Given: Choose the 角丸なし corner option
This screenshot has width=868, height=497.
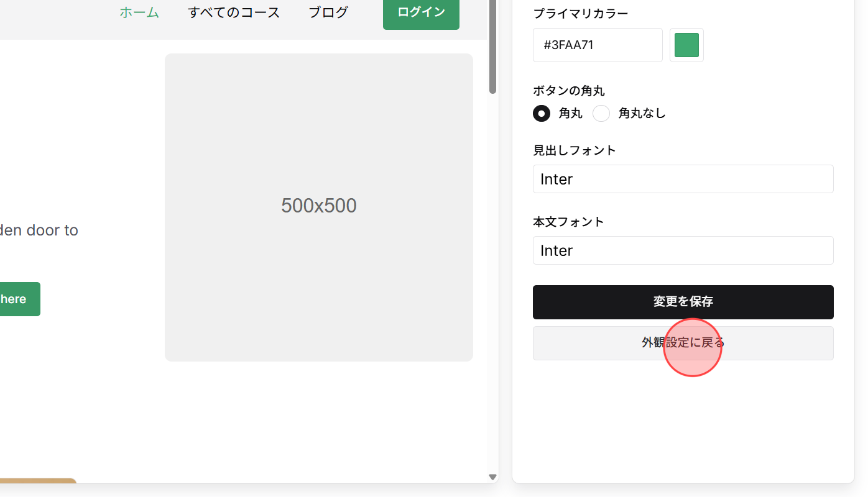Looking at the screenshot, I should tap(601, 113).
